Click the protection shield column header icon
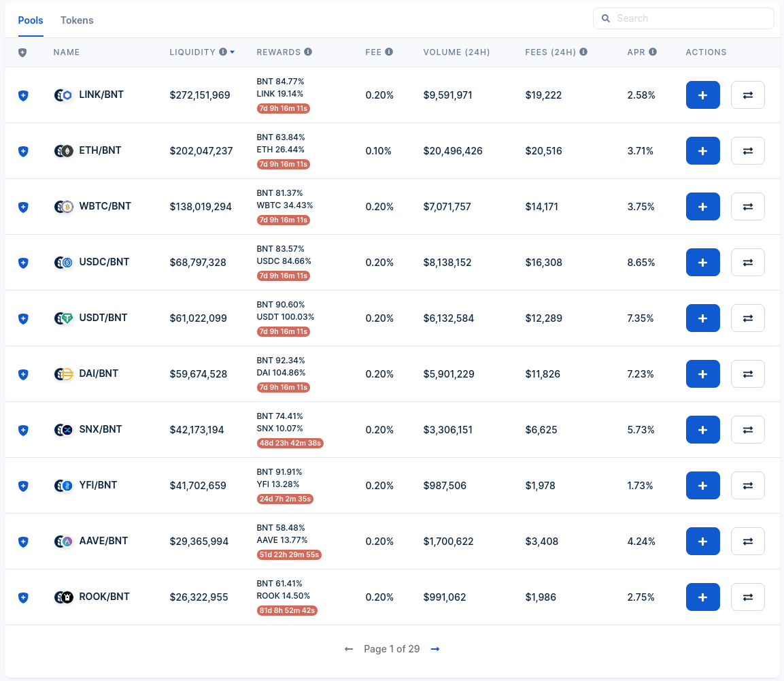 pyautogui.click(x=22, y=52)
